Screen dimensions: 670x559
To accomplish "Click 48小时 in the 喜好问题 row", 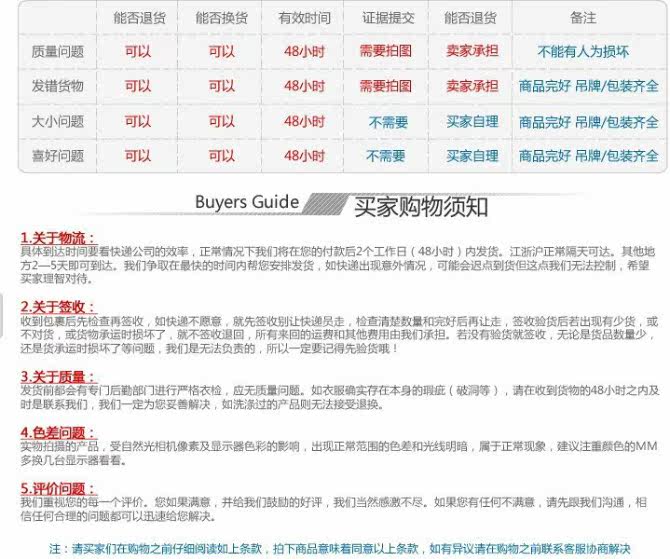I will click(304, 156).
